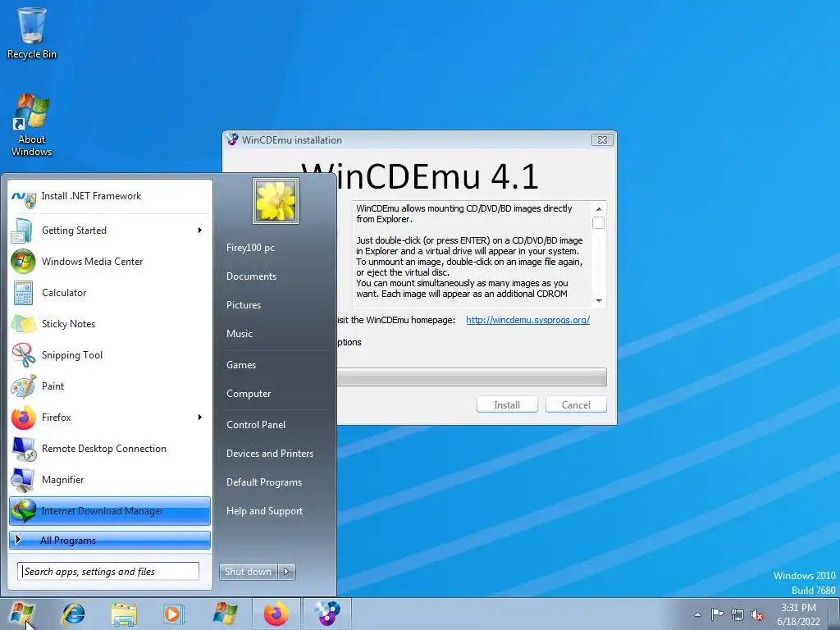Open Control Panel from Start menu
The height and width of the screenshot is (630, 840).
tap(256, 425)
